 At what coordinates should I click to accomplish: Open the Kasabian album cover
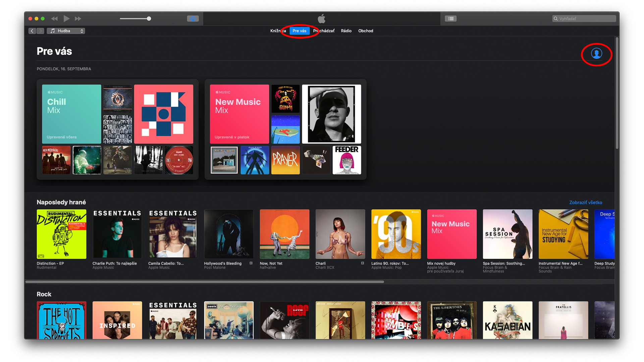coord(507,320)
